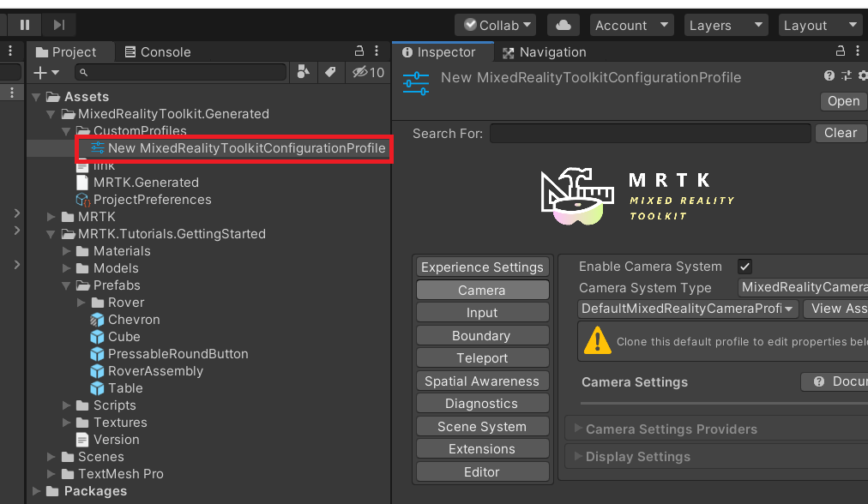Expand the Rover folder
Image resolution: width=868 pixels, height=504 pixels.
[81, 303]
